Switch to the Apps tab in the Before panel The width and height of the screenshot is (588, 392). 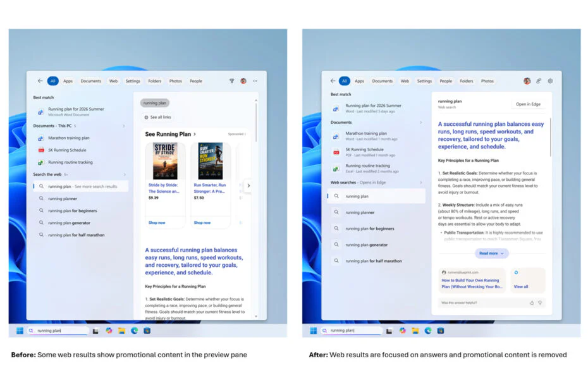click(68, 81)
